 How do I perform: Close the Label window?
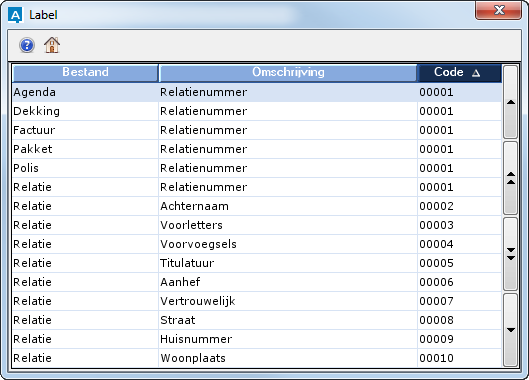(x=498, y=10)
